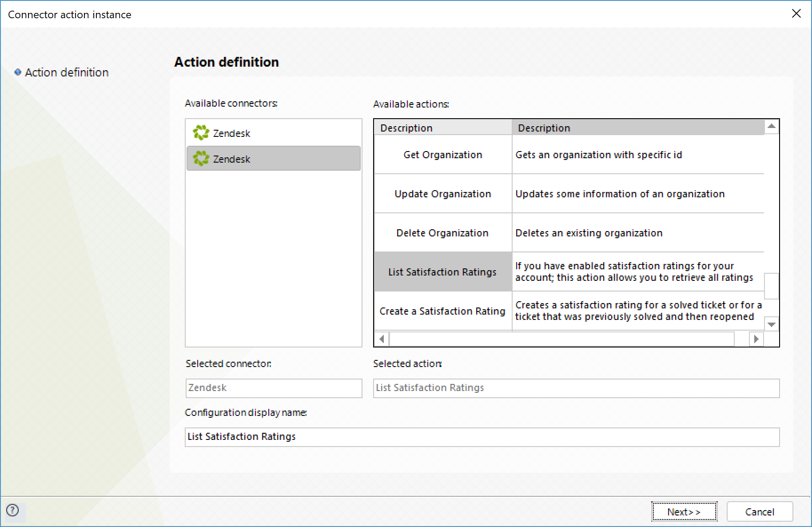Screen dimensions: 812x527
Task: Click the actions list scroll up arrow
Action: (772, 127)
